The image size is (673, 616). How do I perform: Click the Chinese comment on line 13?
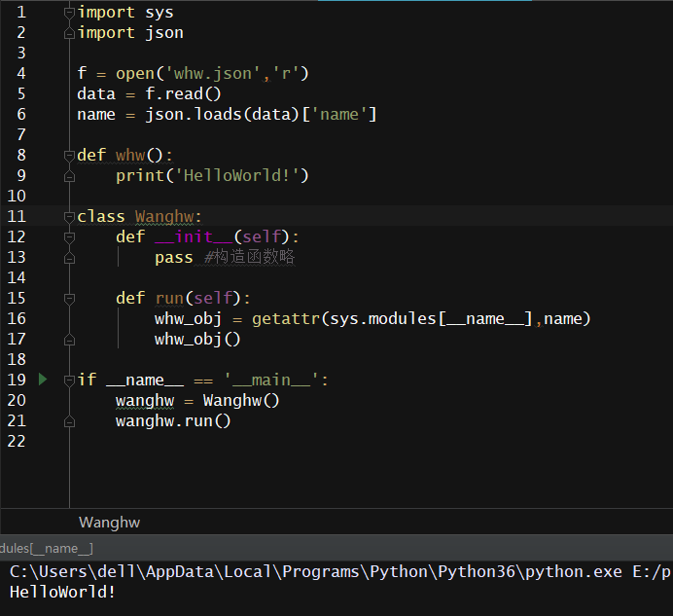point(250,257)
